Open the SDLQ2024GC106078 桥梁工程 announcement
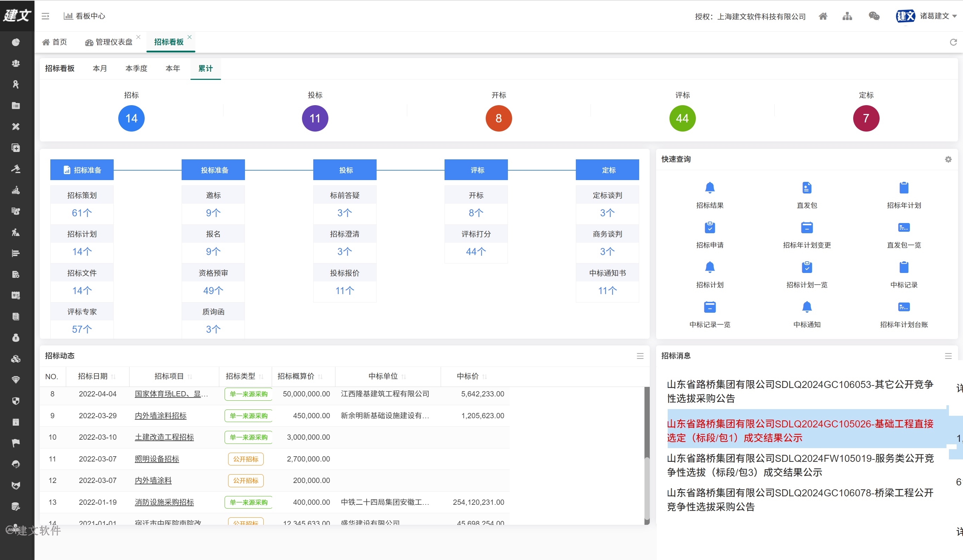This screenshot has width=963, height=560. [800, 499]
